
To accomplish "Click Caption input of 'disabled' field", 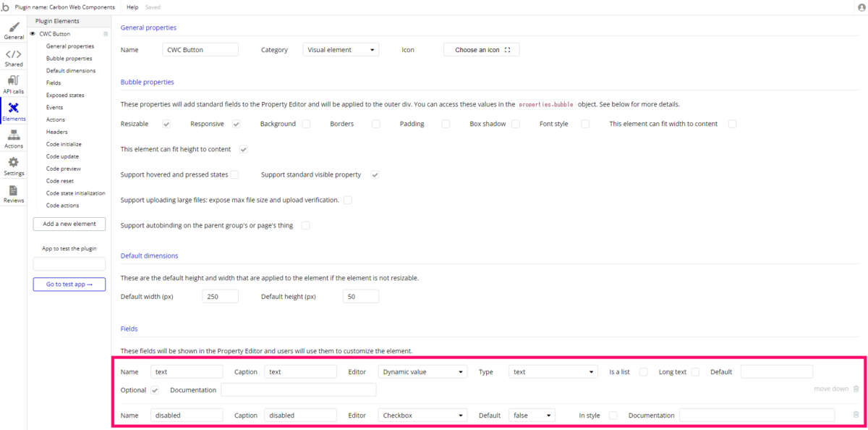I will point(301,415).
